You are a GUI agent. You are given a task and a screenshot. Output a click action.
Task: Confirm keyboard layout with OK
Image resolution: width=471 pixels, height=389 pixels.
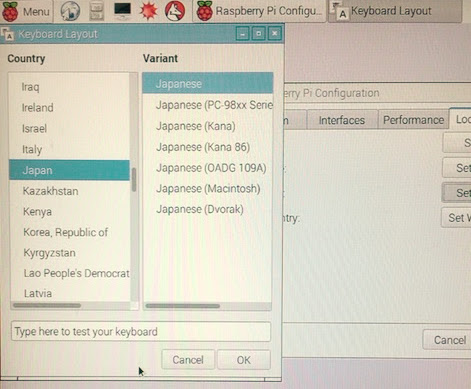coord(244,360)
